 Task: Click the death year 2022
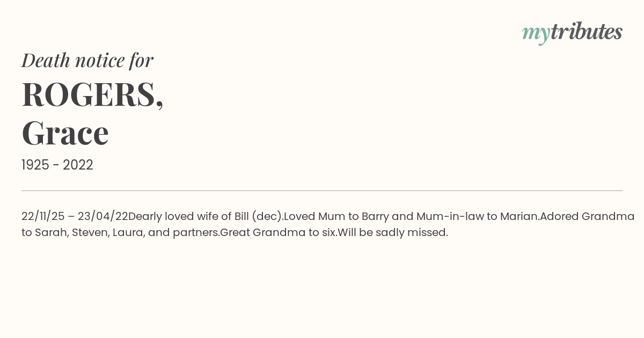tap(78, 165)
